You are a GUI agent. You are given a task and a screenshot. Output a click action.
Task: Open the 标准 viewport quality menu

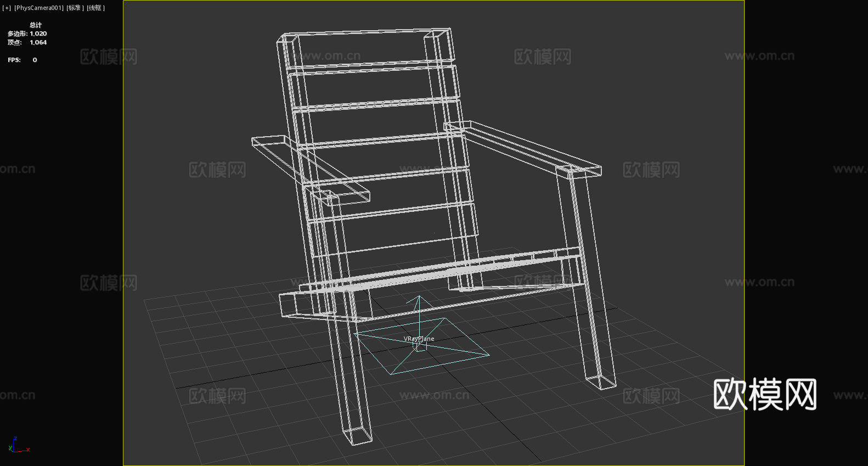pos(75,8)
